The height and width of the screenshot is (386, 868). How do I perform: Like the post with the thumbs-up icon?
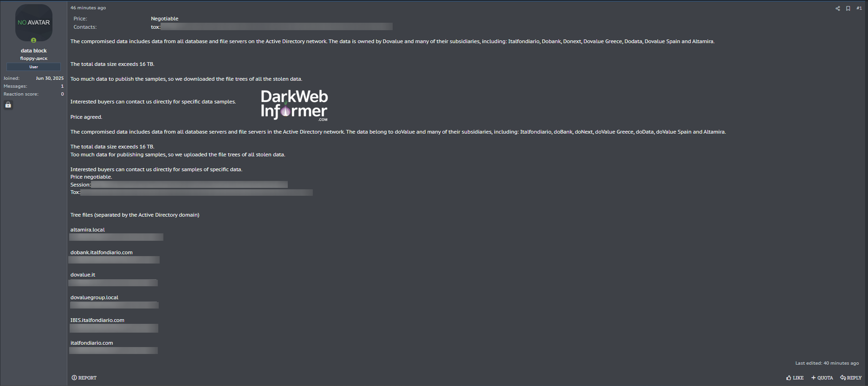795,378
